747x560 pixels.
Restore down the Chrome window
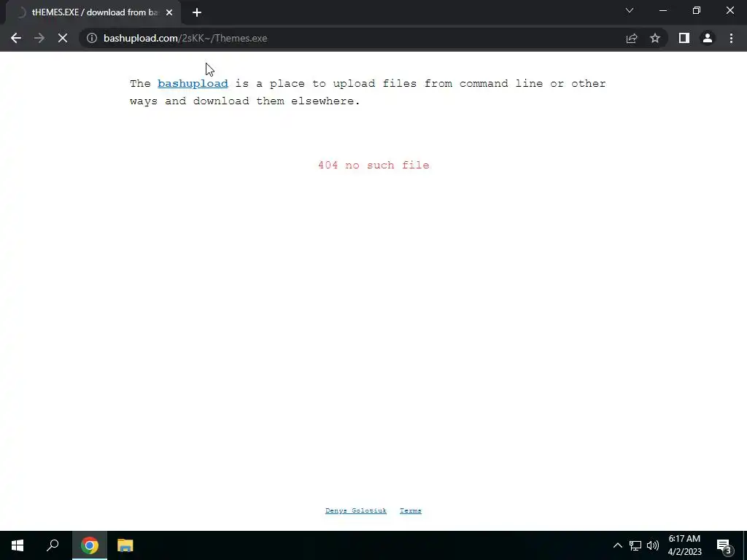coord(697,10)
